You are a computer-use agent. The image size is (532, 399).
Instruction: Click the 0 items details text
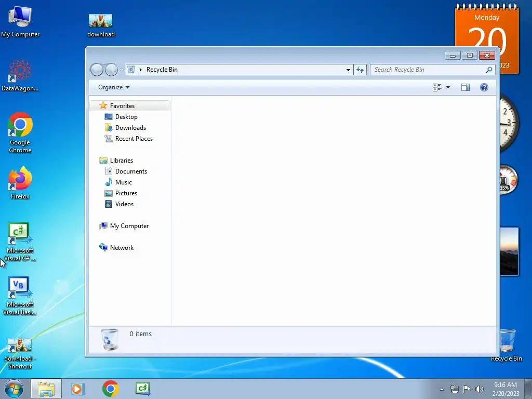[140, 334]
